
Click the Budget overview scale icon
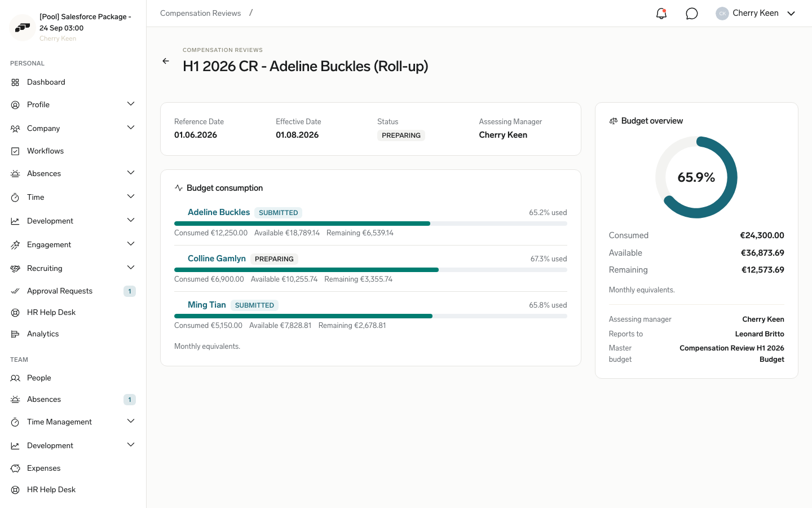pyautogui.click(x=614, y=121)
